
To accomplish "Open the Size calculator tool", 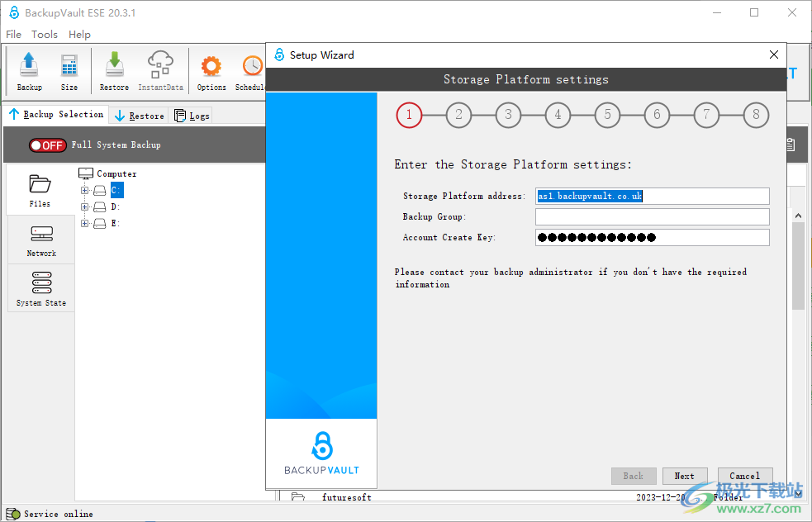I will pos(69,70).
